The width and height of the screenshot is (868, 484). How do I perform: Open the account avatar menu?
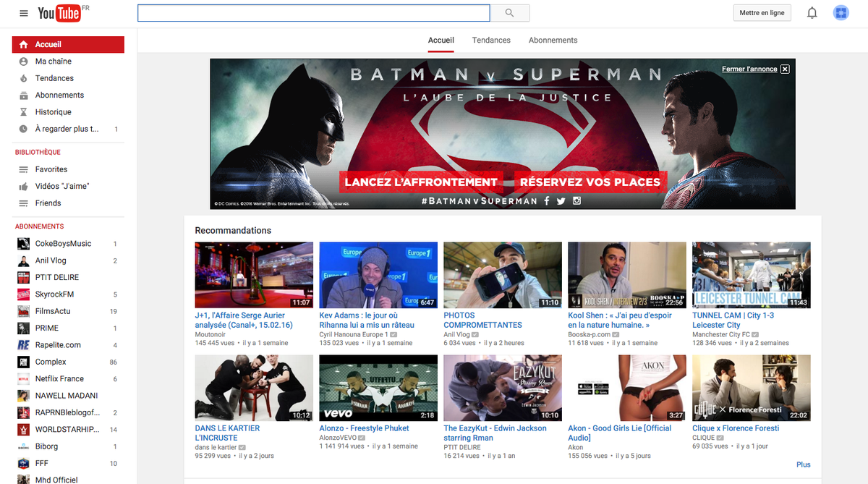[x=841, y=13]
